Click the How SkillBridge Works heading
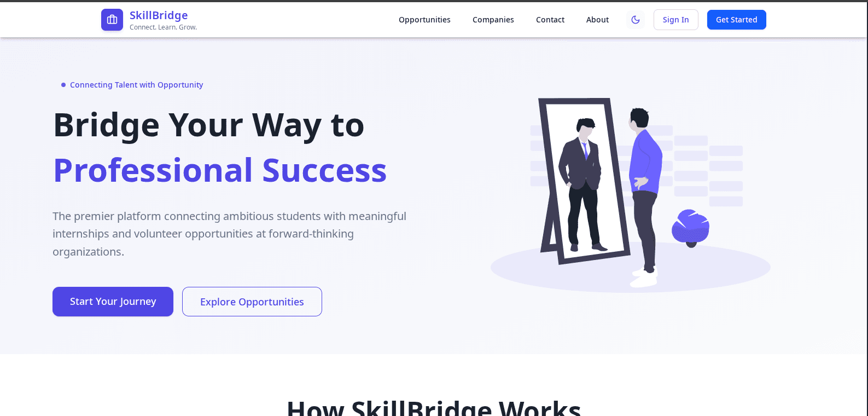This screenshot has width=868, height=416. point(434,408)
